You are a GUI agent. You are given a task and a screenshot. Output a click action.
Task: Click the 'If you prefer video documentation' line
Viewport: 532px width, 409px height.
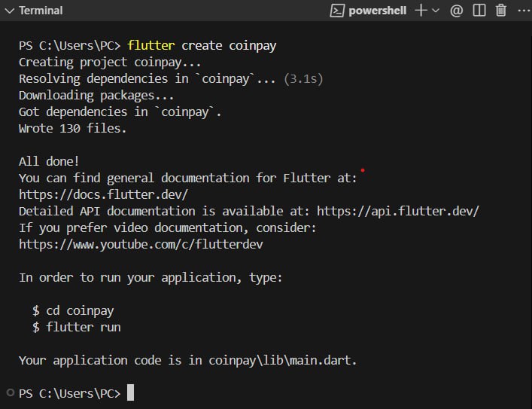(168, 228)
